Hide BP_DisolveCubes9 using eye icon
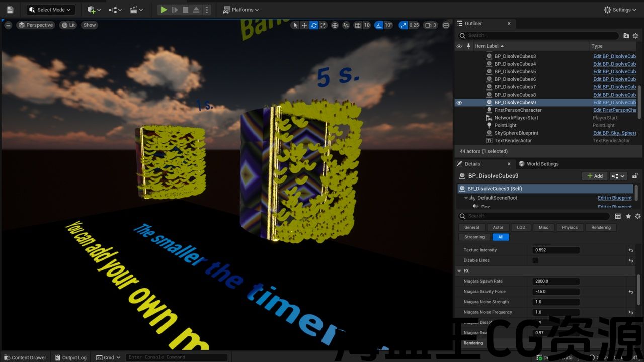Image resolution: width=644 pixels, height=362 pixels. point(459,103)
